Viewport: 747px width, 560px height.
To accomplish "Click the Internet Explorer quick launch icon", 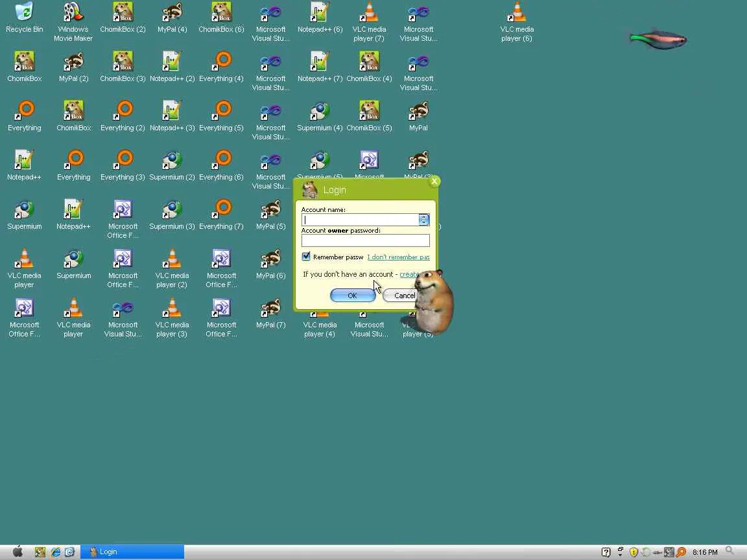I will [x=56, y=552].
